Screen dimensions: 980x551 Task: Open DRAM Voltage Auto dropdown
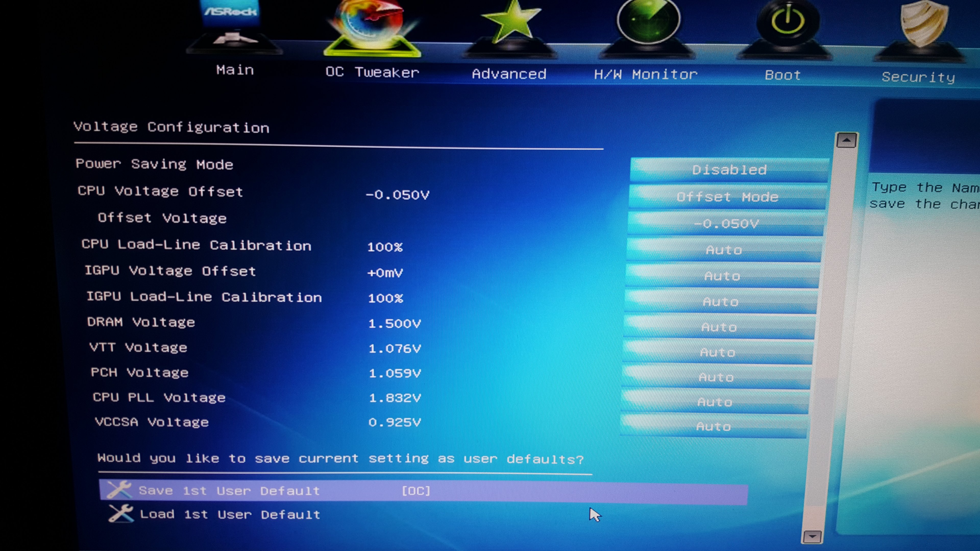[x=719, y=327]
